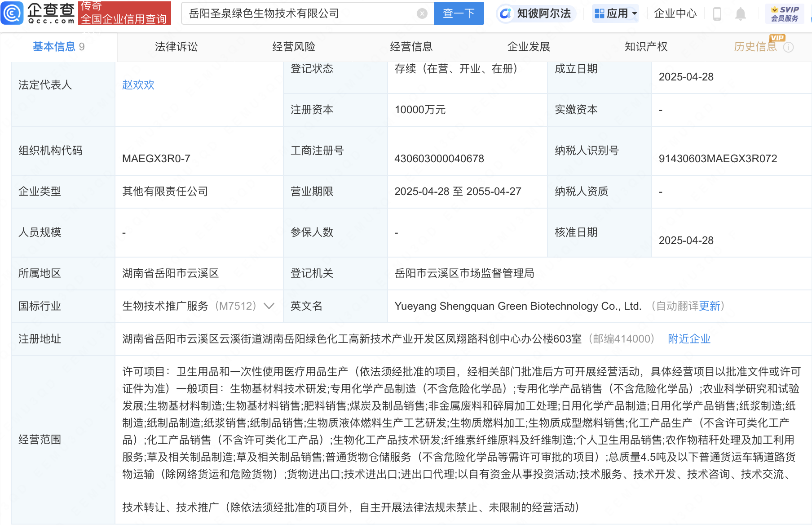Switch to the 基本信息 tab

point(59,47)
